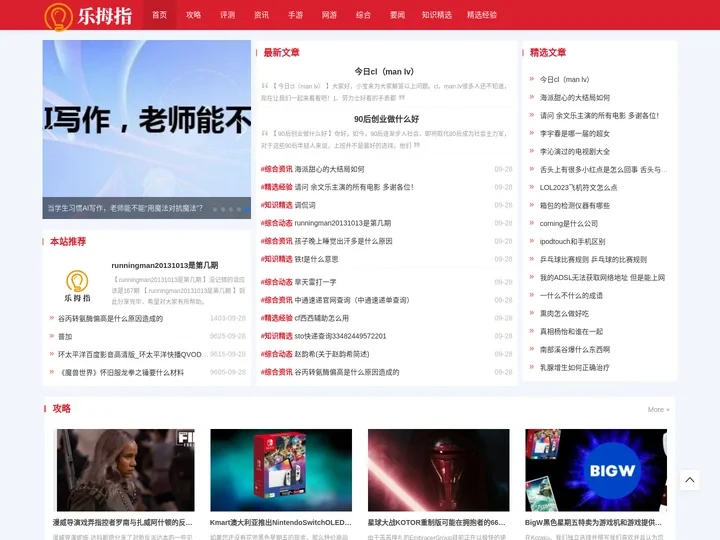Viewport: 720px width, 540px height.
Task: Click the banner slide about AI写作
Action: click(146, 129)
